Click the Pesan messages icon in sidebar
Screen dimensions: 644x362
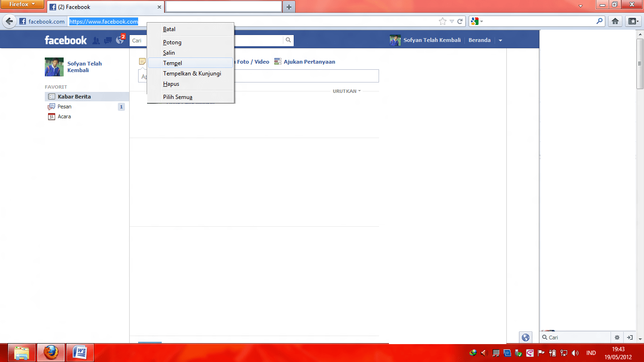click(52, 107)
